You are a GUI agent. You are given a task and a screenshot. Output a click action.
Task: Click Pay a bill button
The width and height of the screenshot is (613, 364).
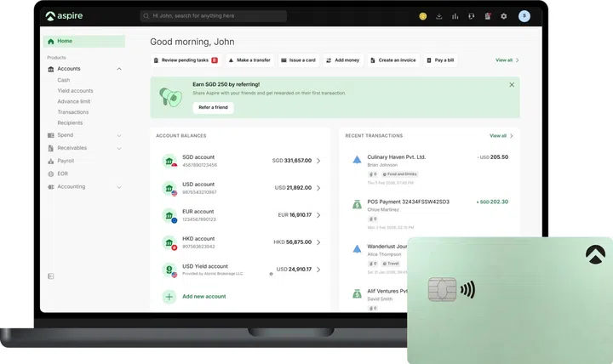440,60
